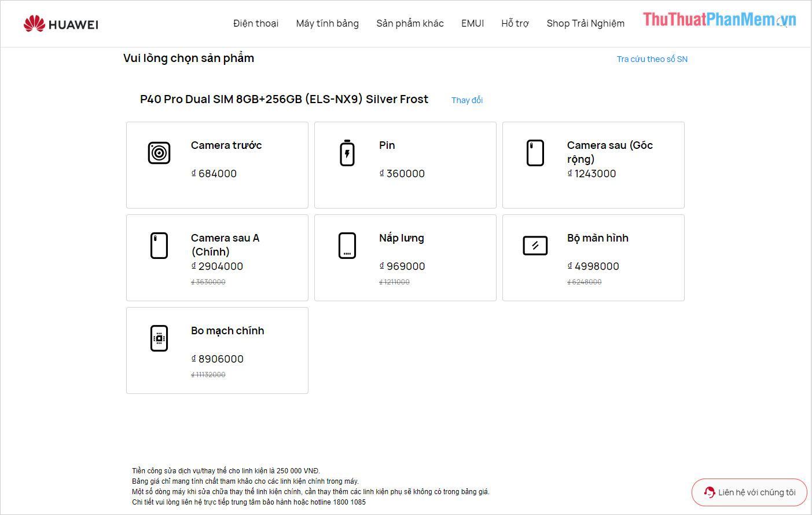Open the Máy tính bảng menu
The width and height of the screenshot is (812, 515).
click(x=328, y=23)
